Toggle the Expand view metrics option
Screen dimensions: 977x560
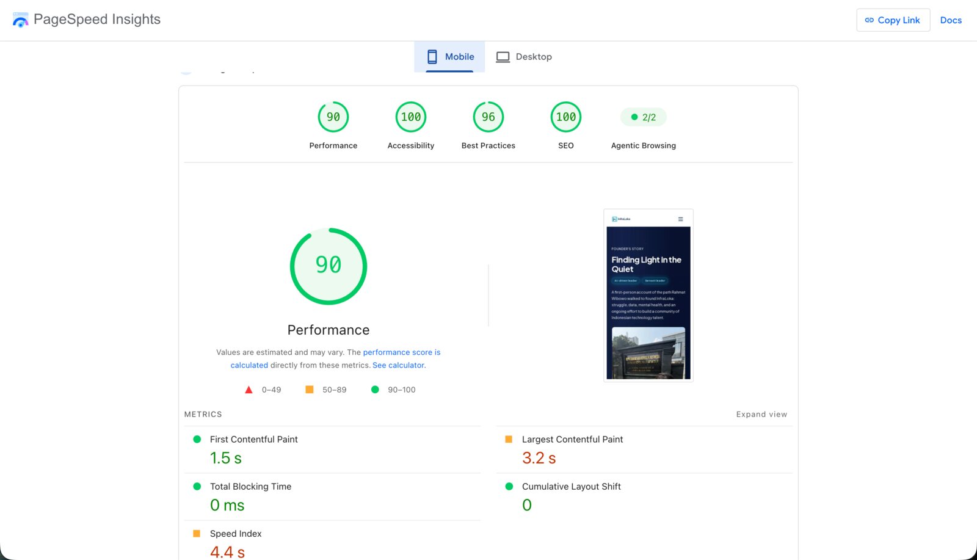pyautogui.click(x=761, y=414)
